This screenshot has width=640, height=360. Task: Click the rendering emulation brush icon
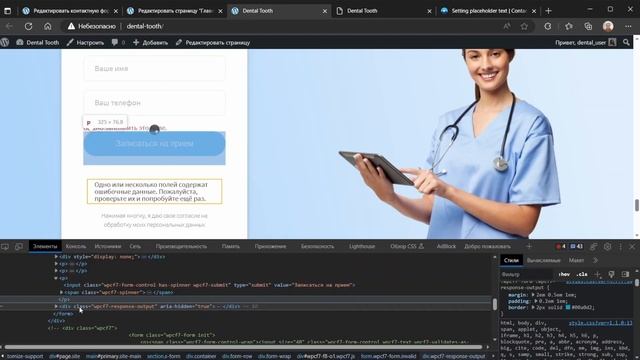[x=611, y=274]
